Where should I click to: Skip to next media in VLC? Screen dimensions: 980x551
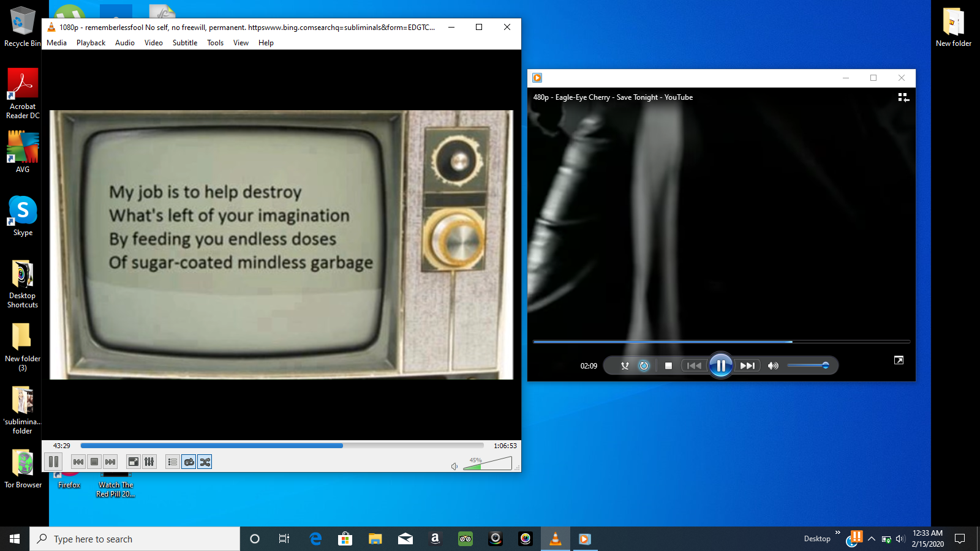click(110, 462)
